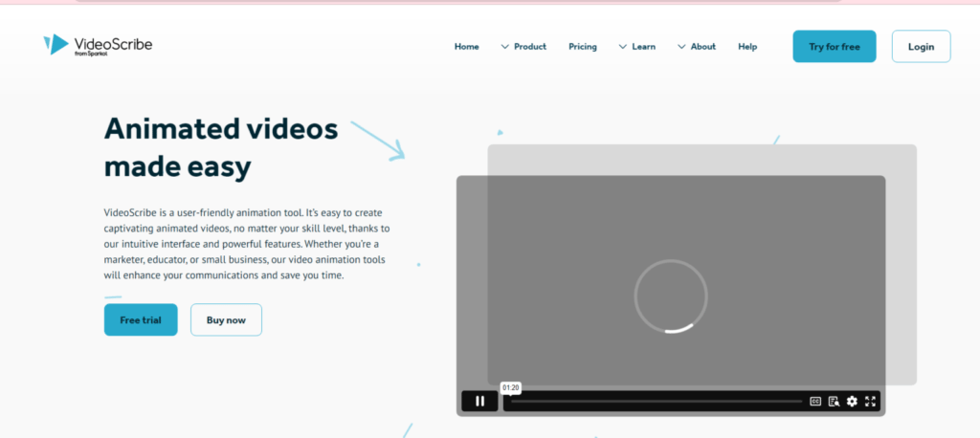Open the Help menu item

point(747,47)
